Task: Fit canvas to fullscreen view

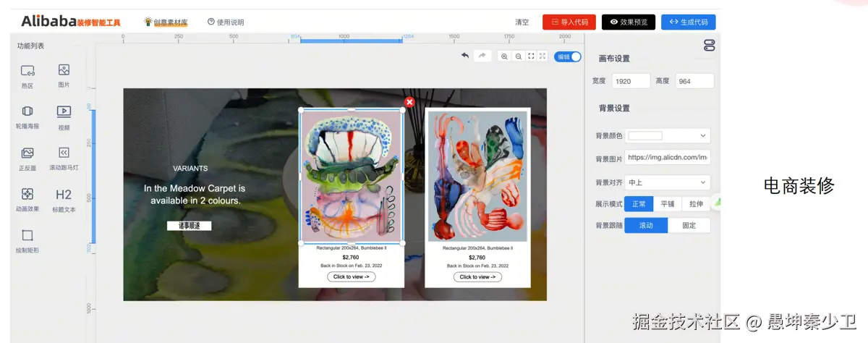Action: click(x=531, y=56)
